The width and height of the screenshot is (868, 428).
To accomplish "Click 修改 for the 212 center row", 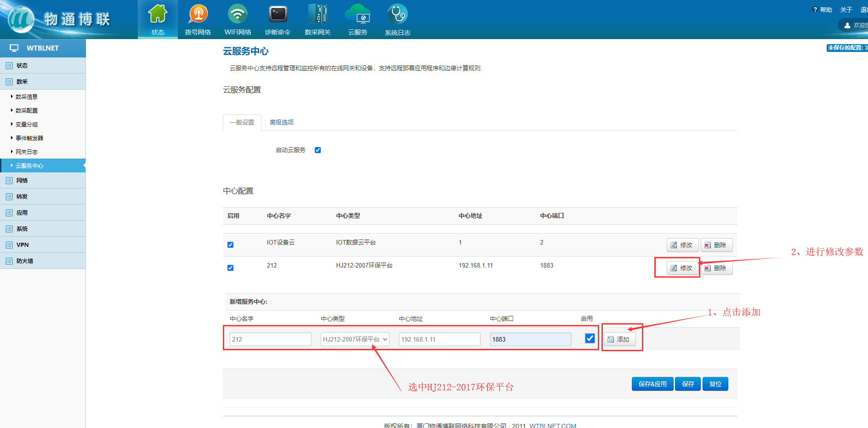I will (682, 268).
